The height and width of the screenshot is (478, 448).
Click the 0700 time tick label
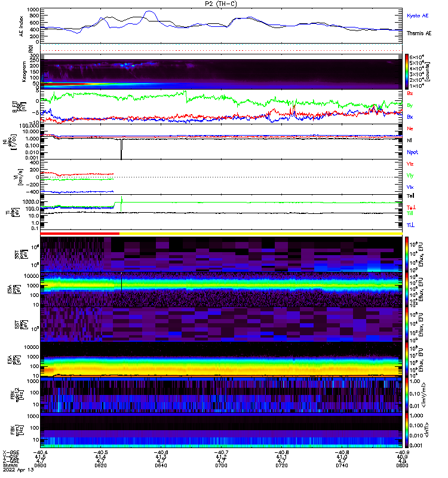tap(221, 465)
